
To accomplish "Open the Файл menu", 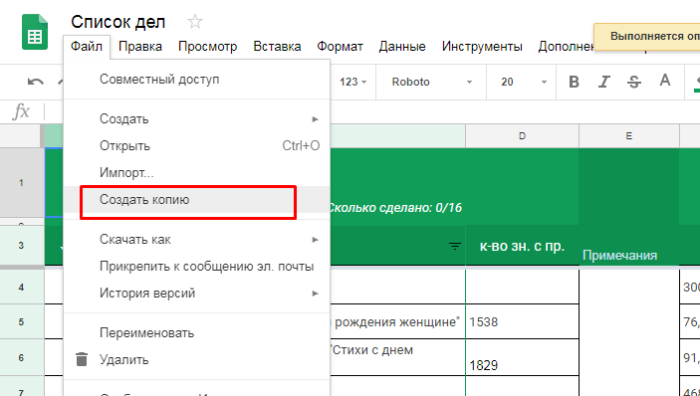I will (87, 46).
